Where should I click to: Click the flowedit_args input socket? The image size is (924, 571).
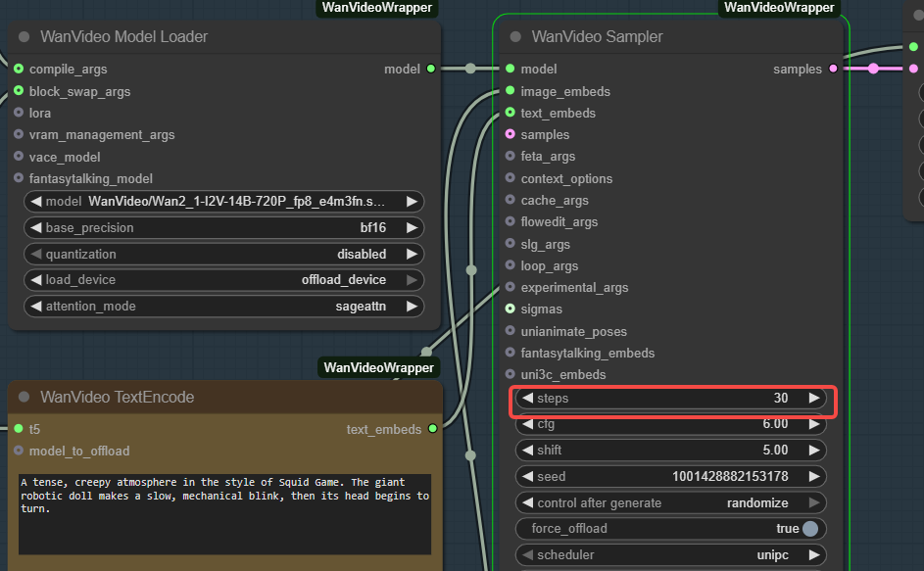pyautogui.click(x=511, y=221)
